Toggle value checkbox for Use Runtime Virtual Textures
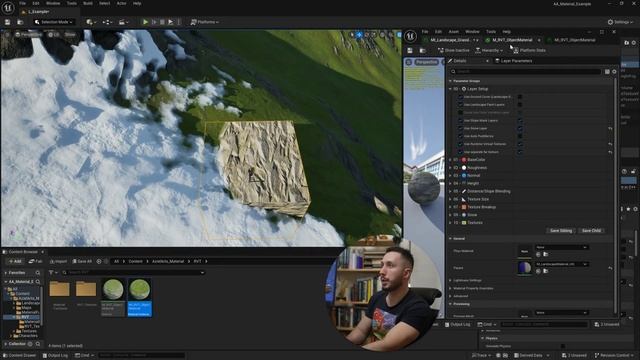Screen dimensions: 640x360 pyautogui.click(x=520, y=144)
